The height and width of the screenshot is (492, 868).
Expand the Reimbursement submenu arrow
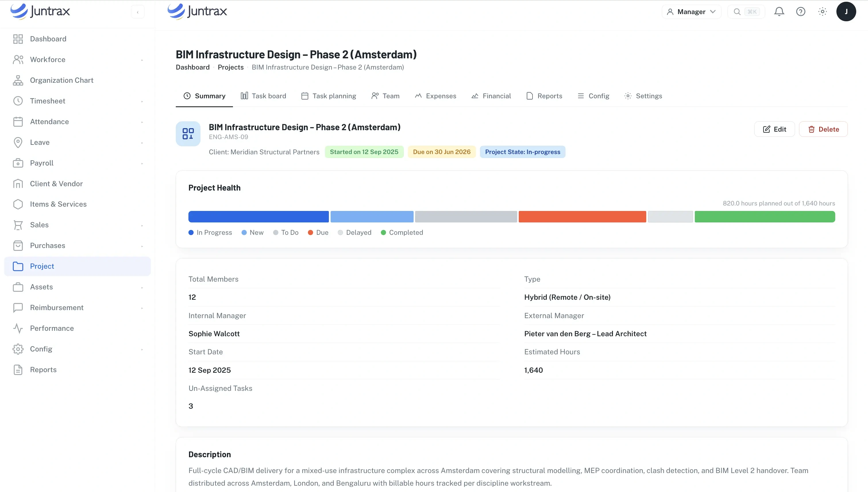click(x=142, y=308)
